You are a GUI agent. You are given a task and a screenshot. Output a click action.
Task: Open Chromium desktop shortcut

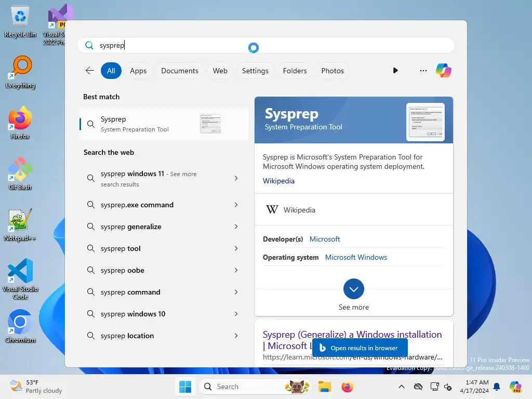(20, 326)
